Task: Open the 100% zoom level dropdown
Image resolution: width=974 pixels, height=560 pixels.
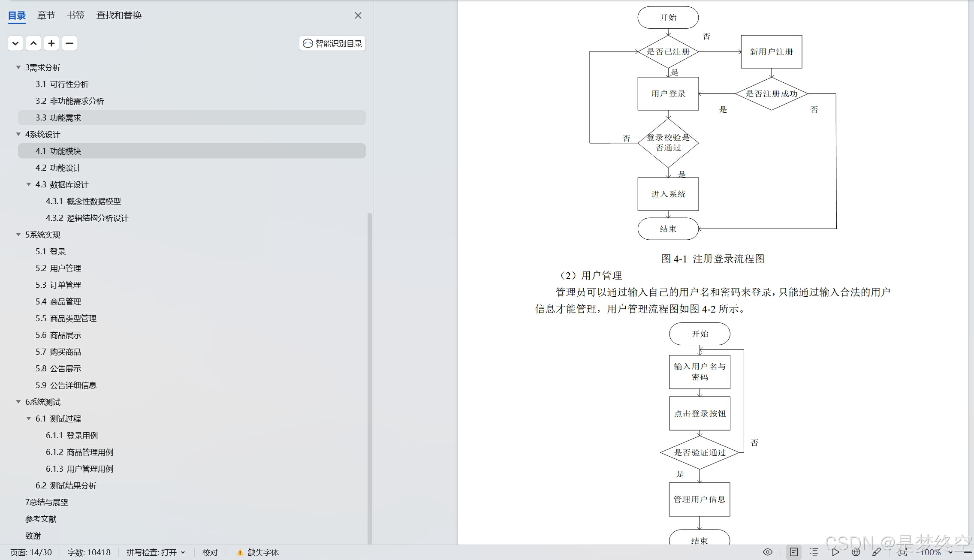Action: pyautogui.click(x=950, y=552)
